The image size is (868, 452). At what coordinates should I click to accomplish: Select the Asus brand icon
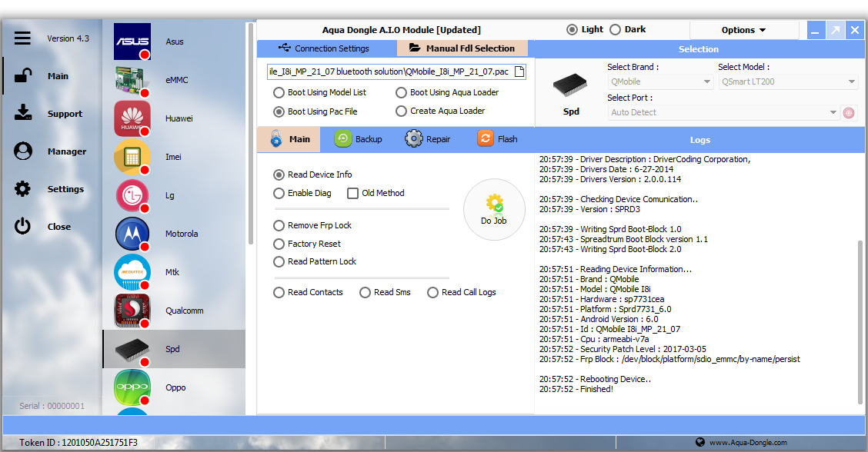tap(132, 42)
